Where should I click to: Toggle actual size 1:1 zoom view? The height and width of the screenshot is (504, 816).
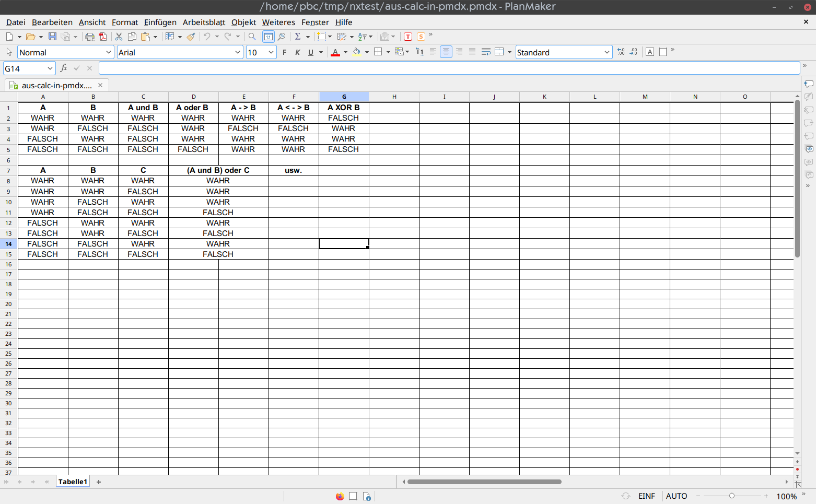point(269,37)
